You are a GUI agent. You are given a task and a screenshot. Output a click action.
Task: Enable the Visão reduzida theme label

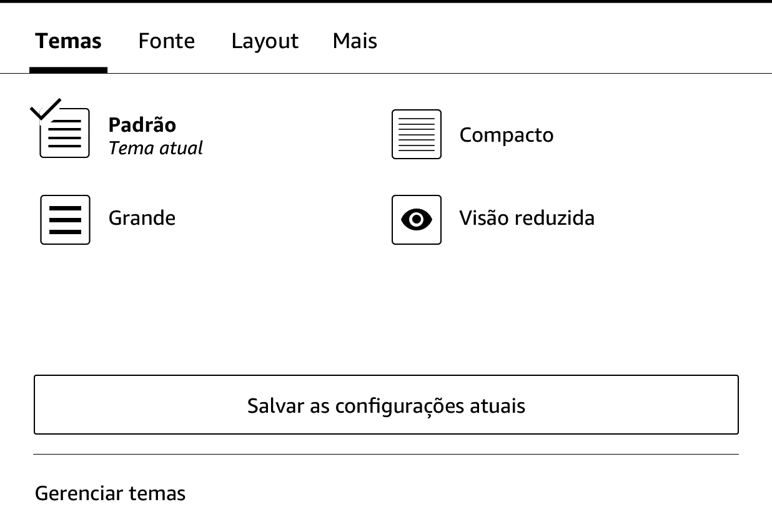pyautogui.click(x=527, y=218)
